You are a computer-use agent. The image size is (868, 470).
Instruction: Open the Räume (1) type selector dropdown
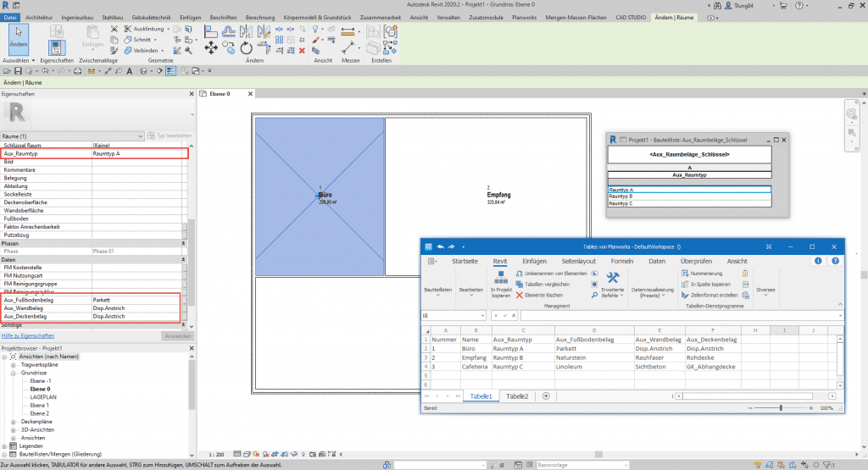click(x=140, y=135)
